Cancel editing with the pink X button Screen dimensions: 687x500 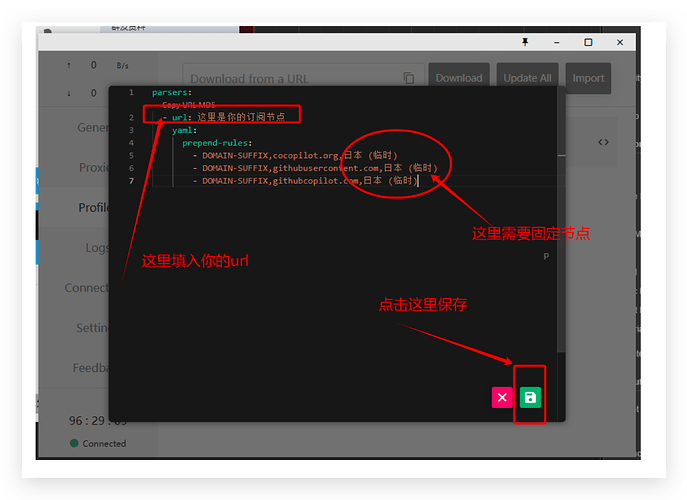pyautogui.click(x=502, y=397)
